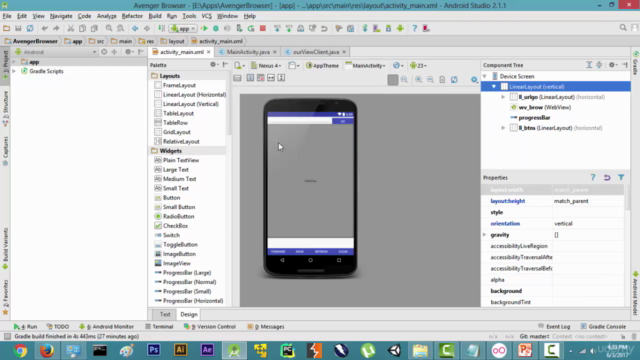Click the Cut scissors icon

[x=71, y=28]
